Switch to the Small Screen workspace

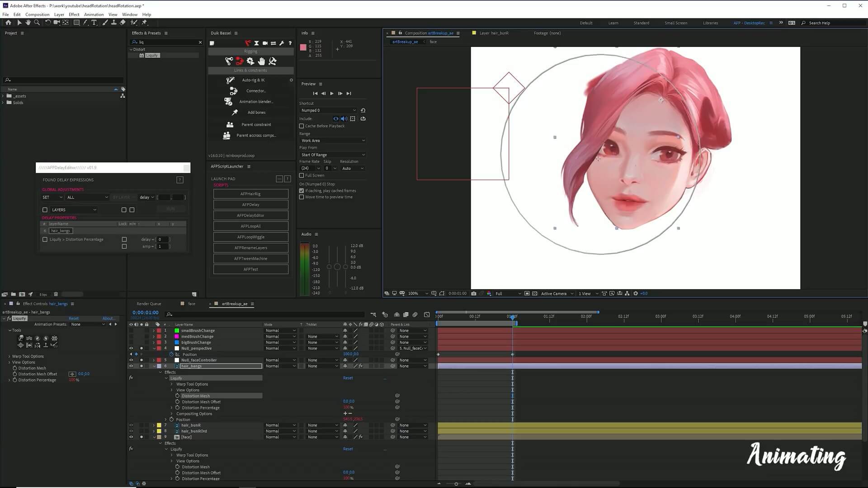point(675,23)
